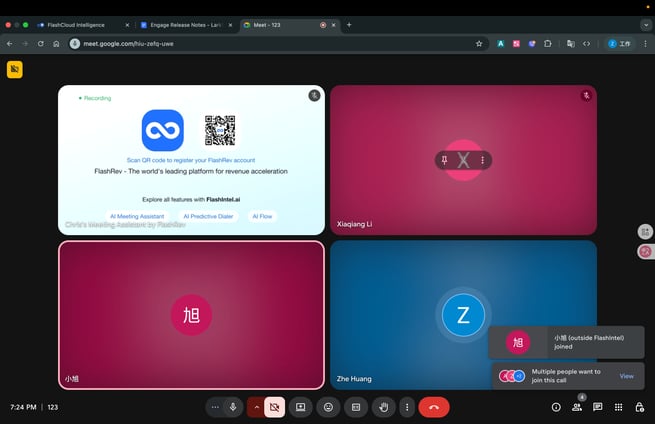655x424 pixels.
Task: Raise your hand
Action: pyautogui.click(x=383, y=407)
